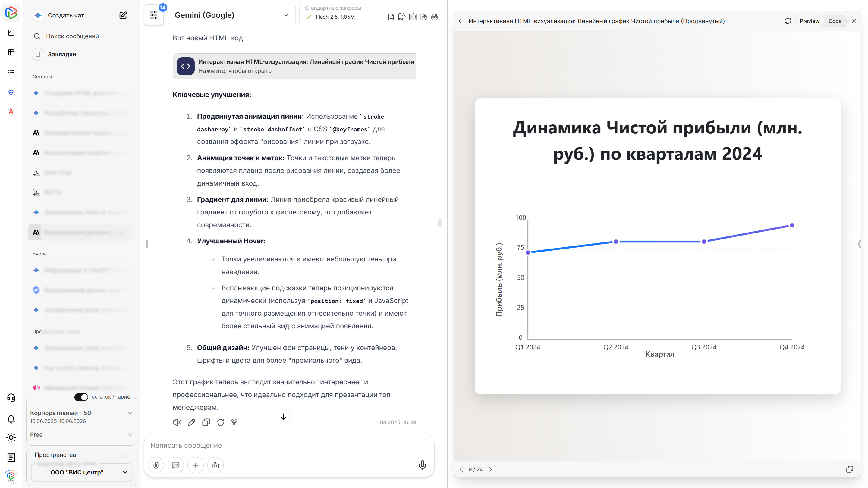Click Создать чат to start a new chat
The height and width of the screenshot is (488, 868).
click(x=66, y=15)
